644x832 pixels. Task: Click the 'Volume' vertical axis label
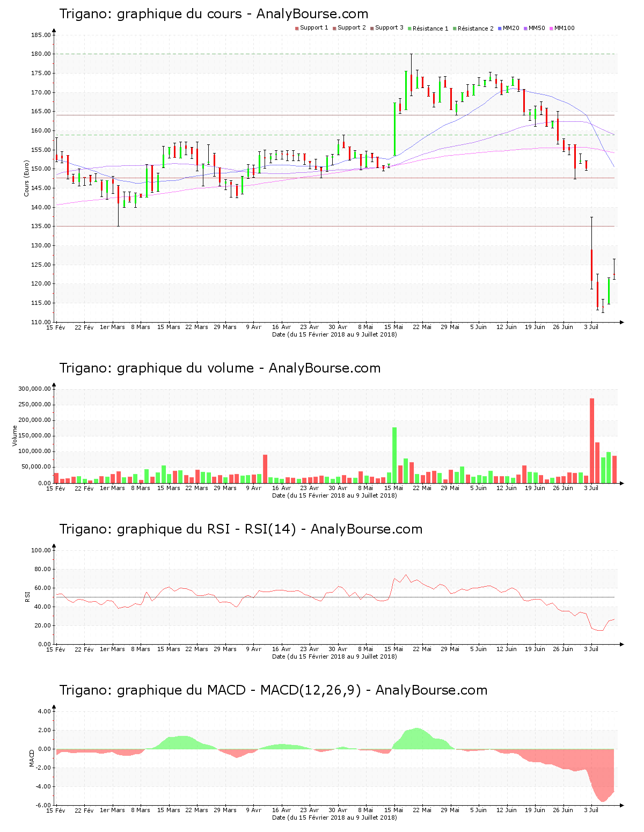[15, 436]
